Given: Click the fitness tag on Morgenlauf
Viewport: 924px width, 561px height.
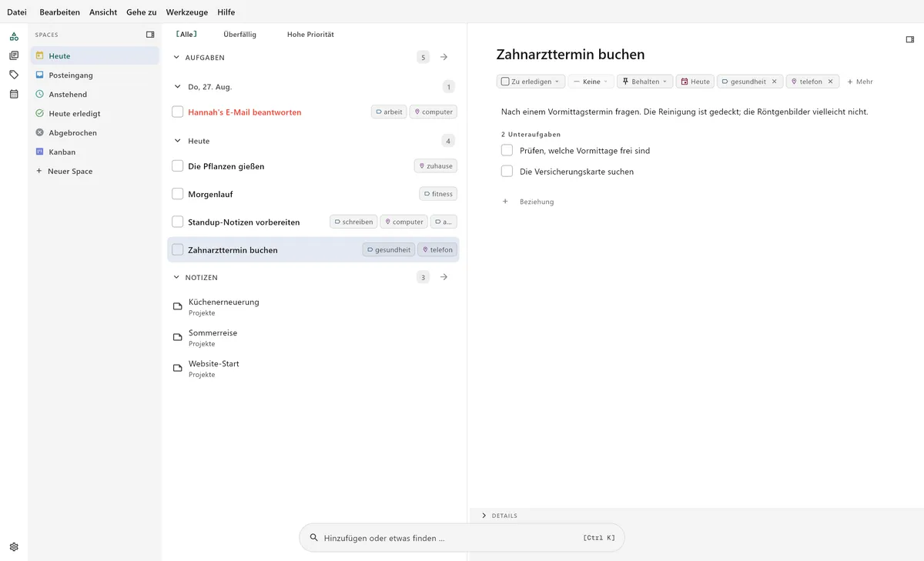Looking at the screenshot, I should (x=438, y=194).
